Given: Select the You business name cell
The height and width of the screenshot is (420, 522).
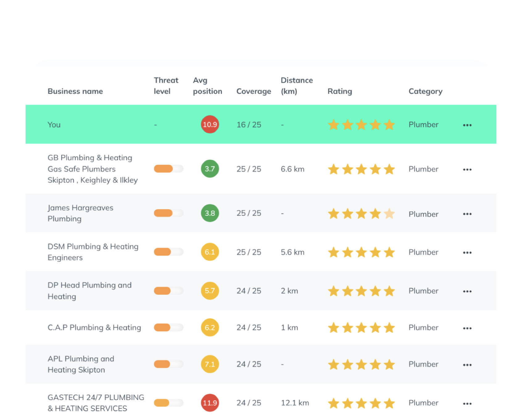Looking at the screenshot, I should point(54,125).
